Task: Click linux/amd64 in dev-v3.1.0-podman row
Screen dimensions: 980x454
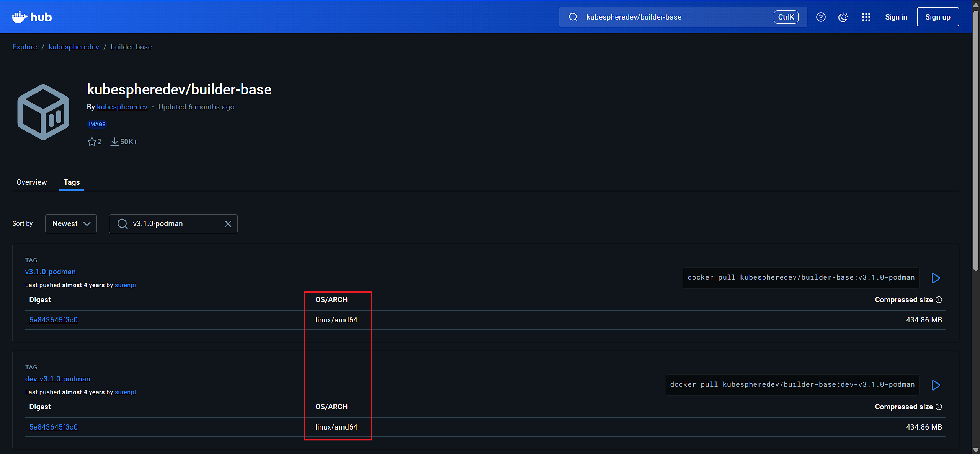Action: tap(336, 427)
